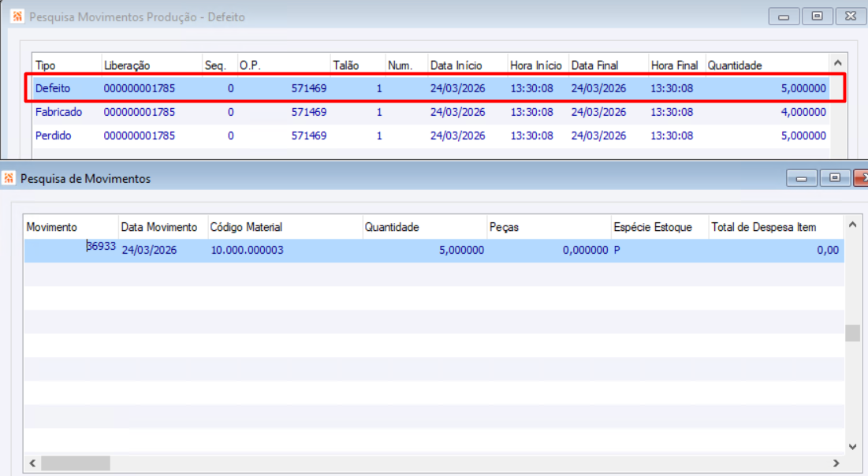Click date 24/03/2026 in the movimento row
Screen dimensions: 868x476
pyautogui.click(x=150, y=250)
